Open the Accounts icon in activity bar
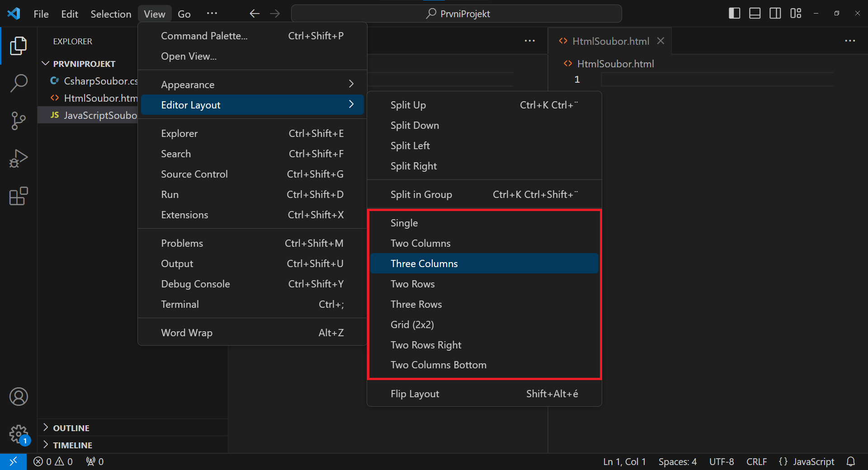 (19, 397)
